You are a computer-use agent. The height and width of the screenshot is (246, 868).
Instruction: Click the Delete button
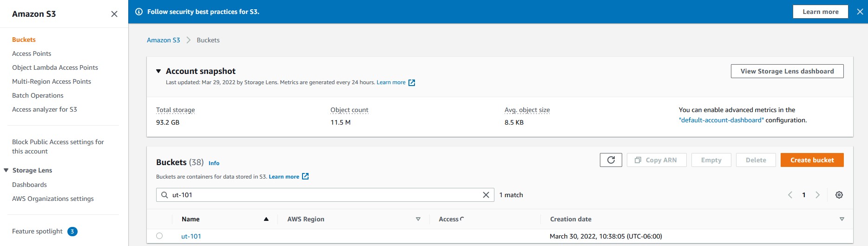[756, 160]
